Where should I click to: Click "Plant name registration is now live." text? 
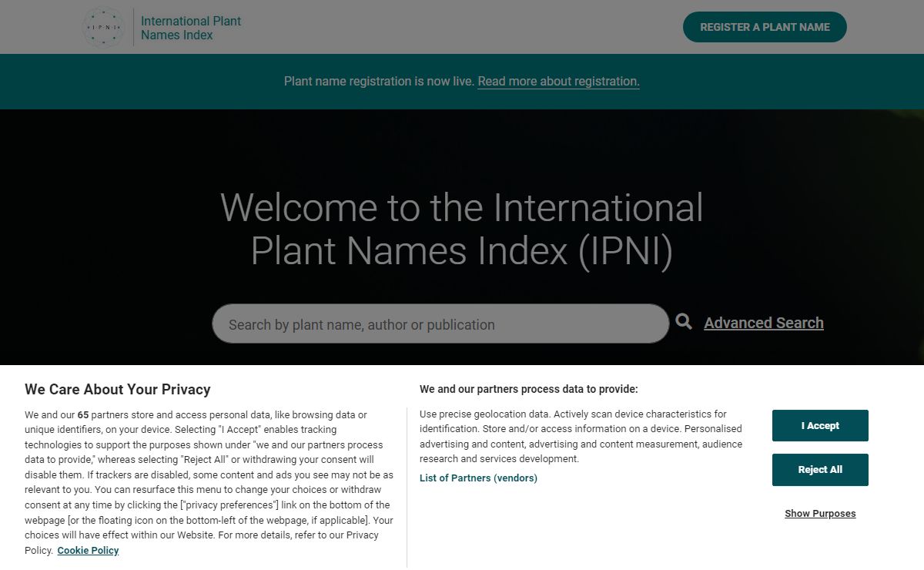point(379,81)
